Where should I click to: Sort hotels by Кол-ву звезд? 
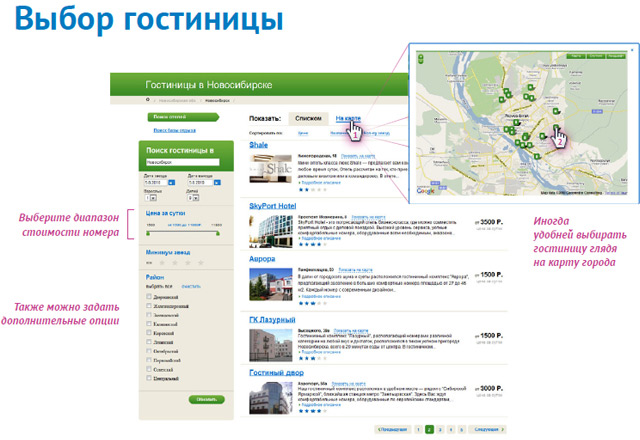(x=376, y=133)
